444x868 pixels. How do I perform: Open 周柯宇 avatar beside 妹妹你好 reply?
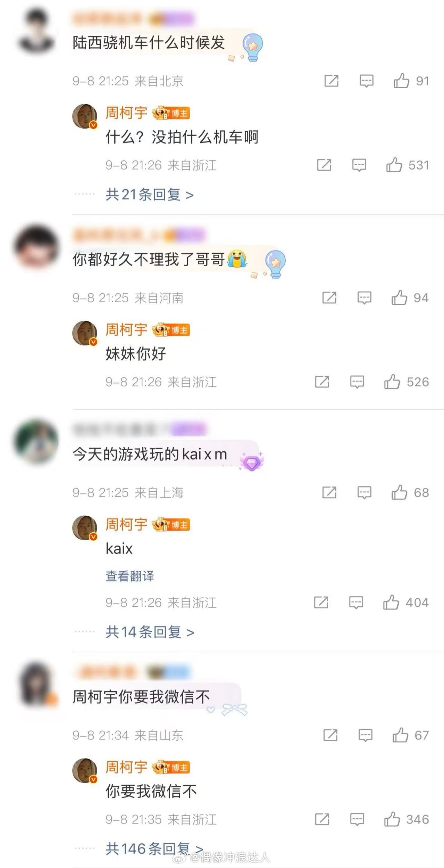pyautogui.click(x=85, y=333)
